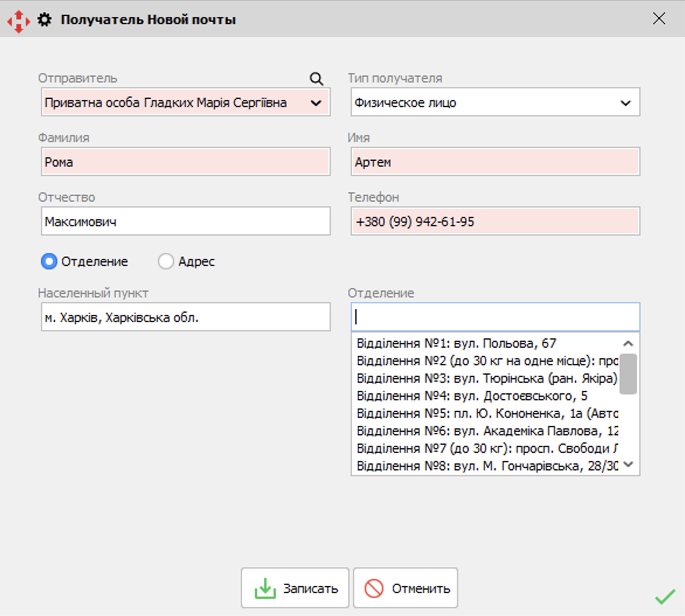This screenshot has height=616, width=685.
Task: Pick Відділення №3: вул. Тюрінська
Action: pos(487,378)
